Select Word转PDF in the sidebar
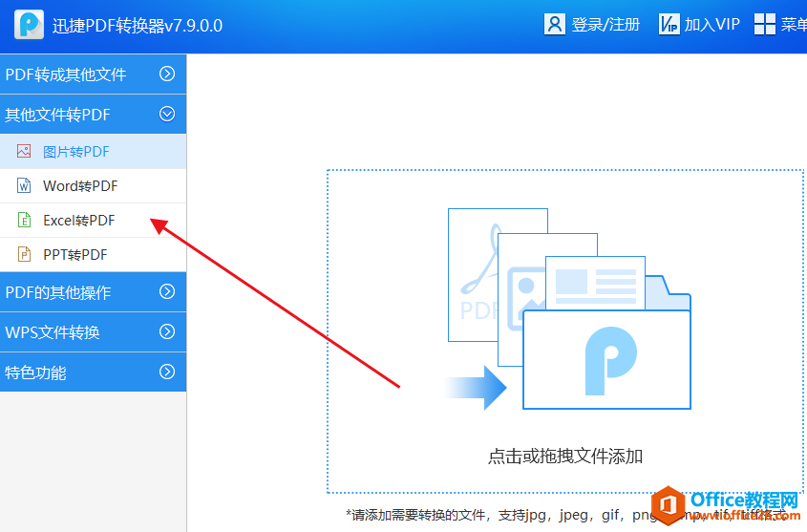The image size is (807, 532). pyautogui.click(x=94, y=185)
